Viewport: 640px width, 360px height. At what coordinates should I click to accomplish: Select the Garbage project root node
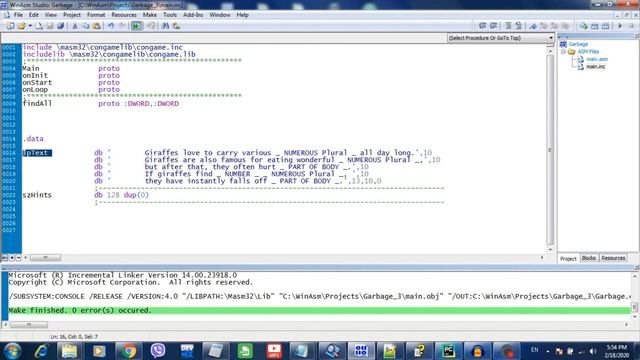pos(578,44)
